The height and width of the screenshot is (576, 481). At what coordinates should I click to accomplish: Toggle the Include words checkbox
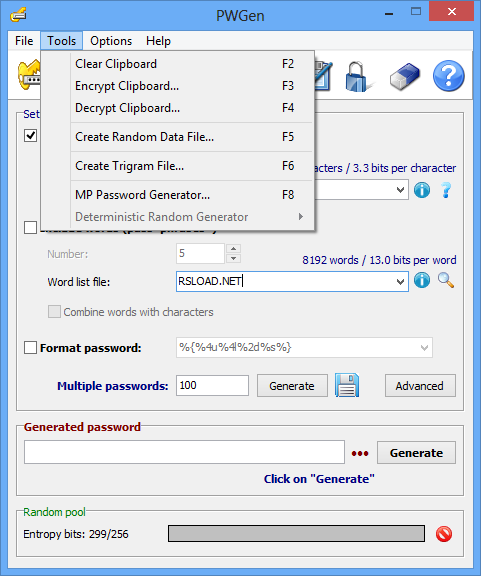pos(30,228)
